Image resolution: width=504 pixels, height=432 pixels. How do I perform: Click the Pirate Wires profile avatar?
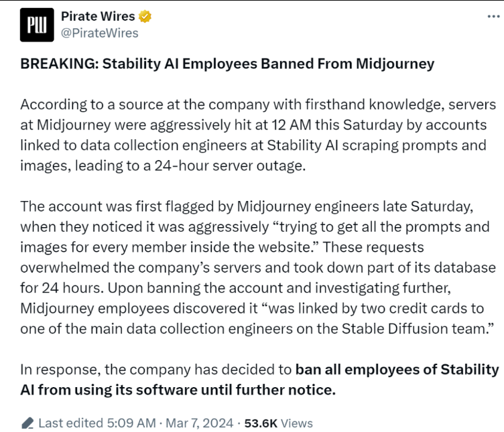click(x=35, y=25)
